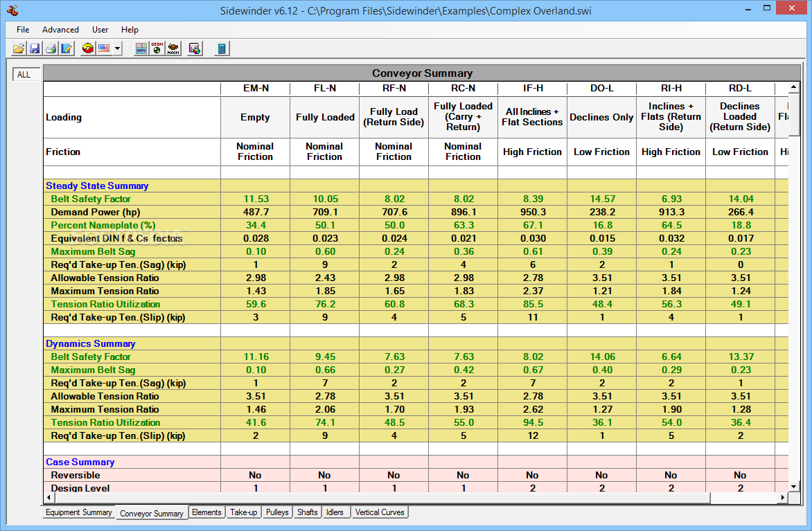The width and height of the screenshot is (812, 531).
Task: Click the Loading cell Empty
Action: 255,118
